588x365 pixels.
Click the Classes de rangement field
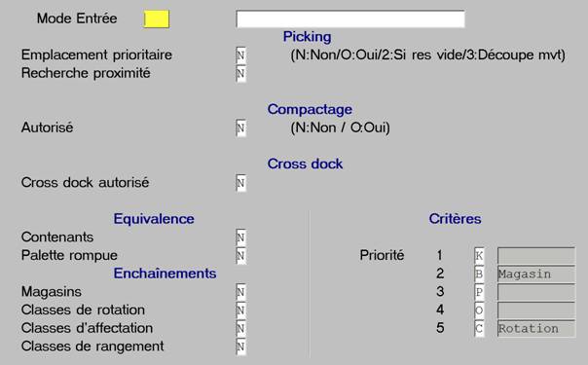click(x=241, y=347)
